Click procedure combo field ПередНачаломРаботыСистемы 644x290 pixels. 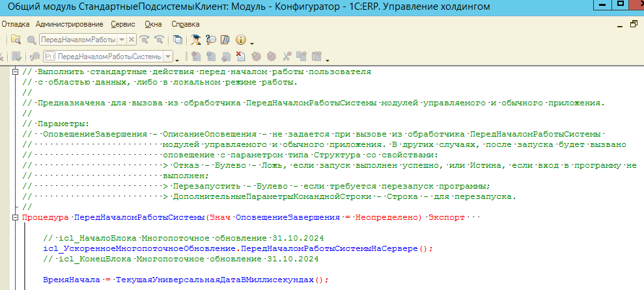tap(103, 56)
